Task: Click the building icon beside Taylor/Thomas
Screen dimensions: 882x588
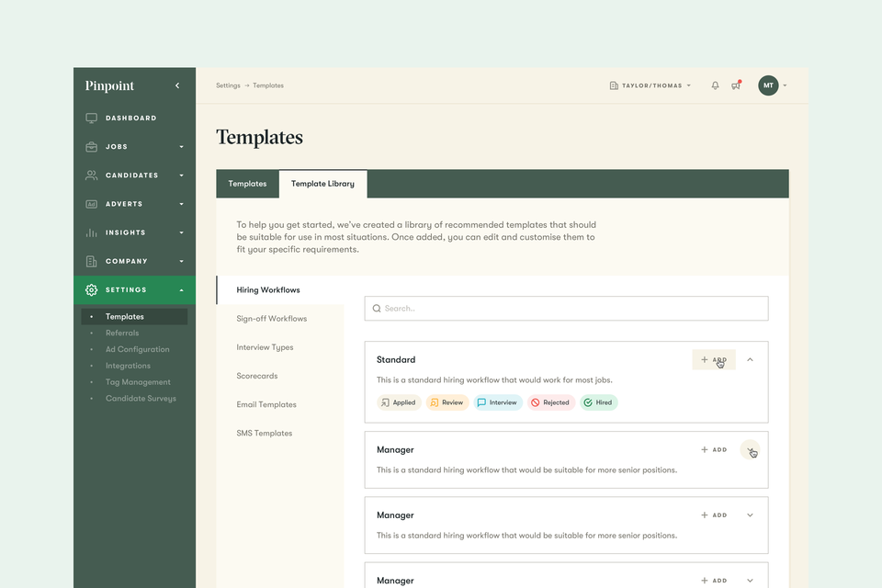Action: click(x=614, y=85)
